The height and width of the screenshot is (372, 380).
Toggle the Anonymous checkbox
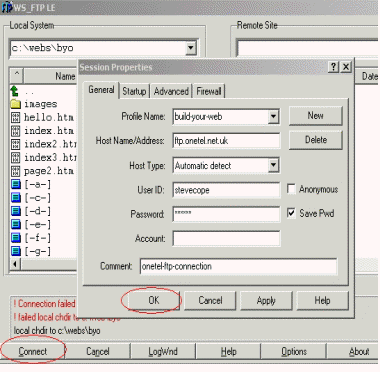pyautogui.click(x=291, y=189)
